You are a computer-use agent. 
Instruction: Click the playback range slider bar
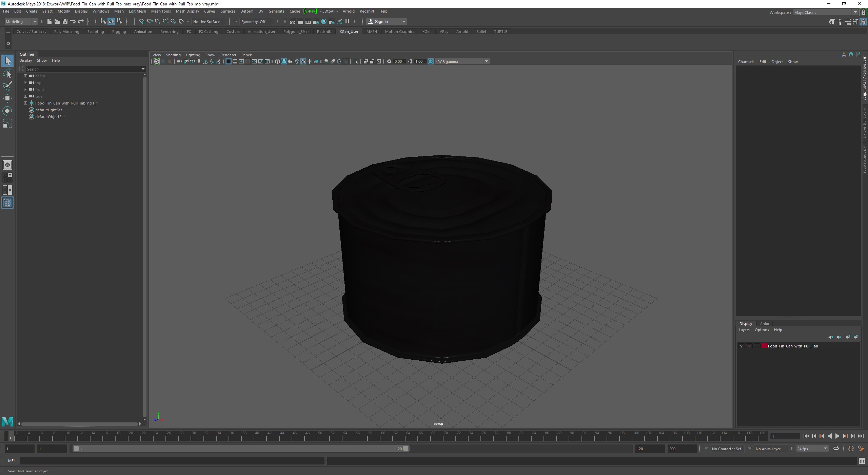241,449
